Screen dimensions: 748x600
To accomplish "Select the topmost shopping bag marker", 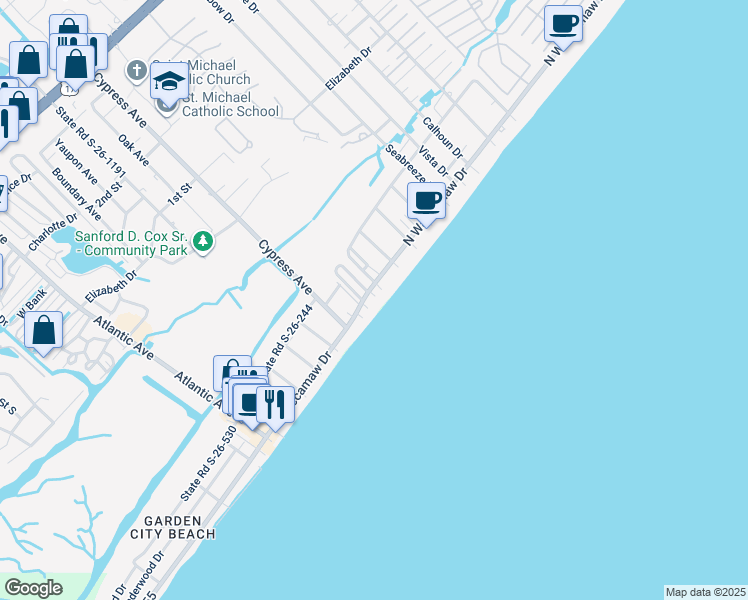I will (68, 25).
